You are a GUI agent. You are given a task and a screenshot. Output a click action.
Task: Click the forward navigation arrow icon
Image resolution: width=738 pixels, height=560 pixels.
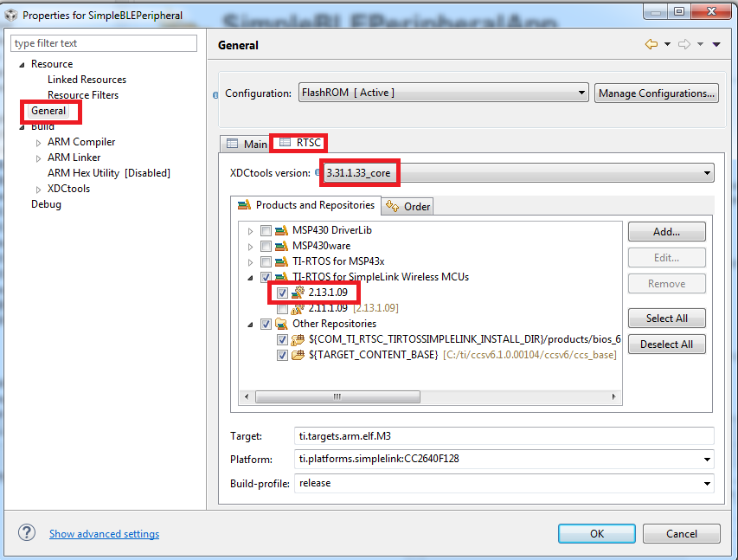tap(684, 44)
